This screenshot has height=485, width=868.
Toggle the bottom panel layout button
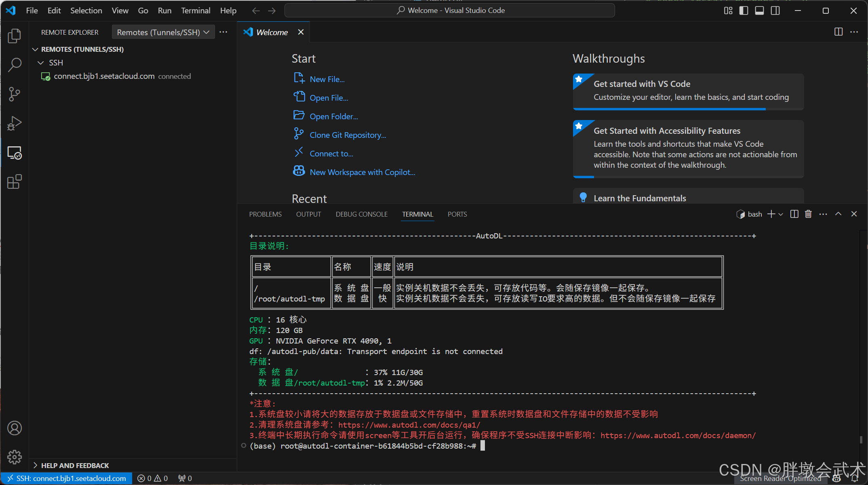point(759,11)
